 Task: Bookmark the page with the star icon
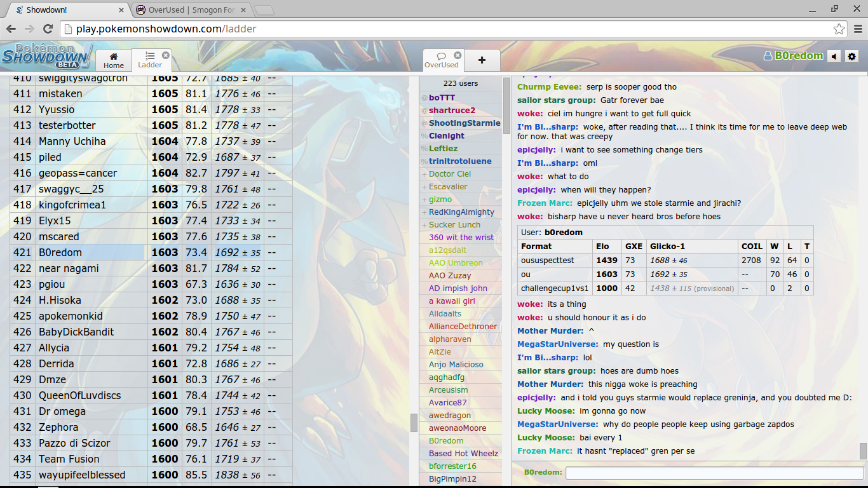pos(839,28)
